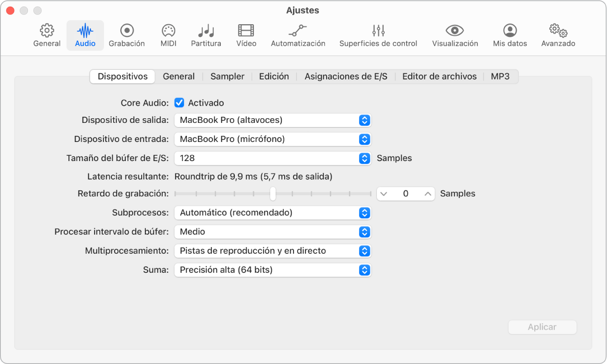Switch to the Sampler tab

(227, 76)
